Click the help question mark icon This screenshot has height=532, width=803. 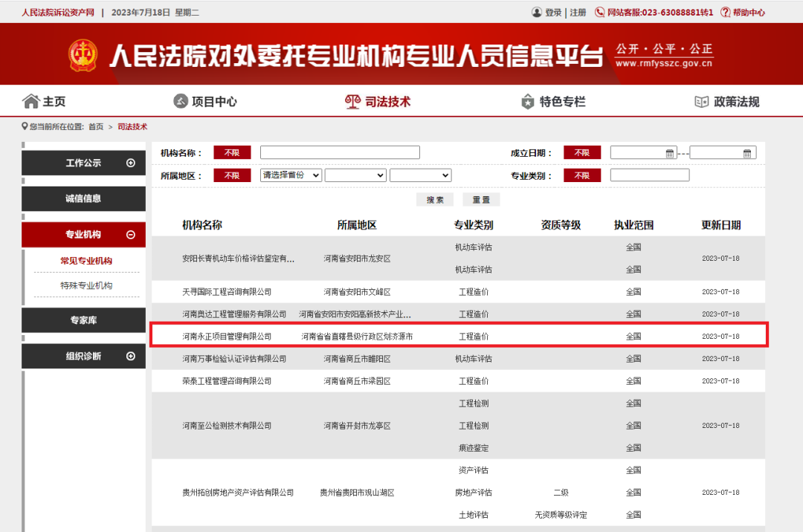[725, 12]
